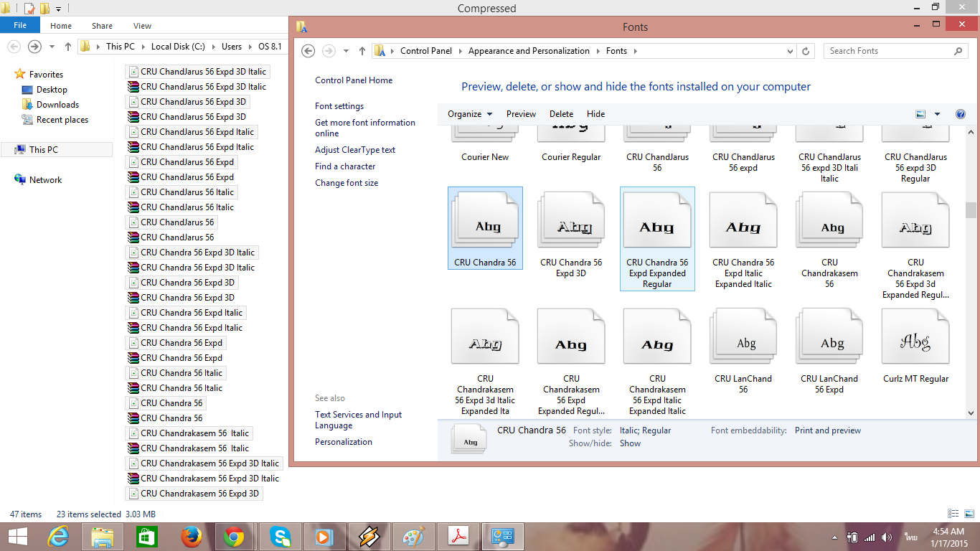Open the Share ribbon tab

pos(102,26)
